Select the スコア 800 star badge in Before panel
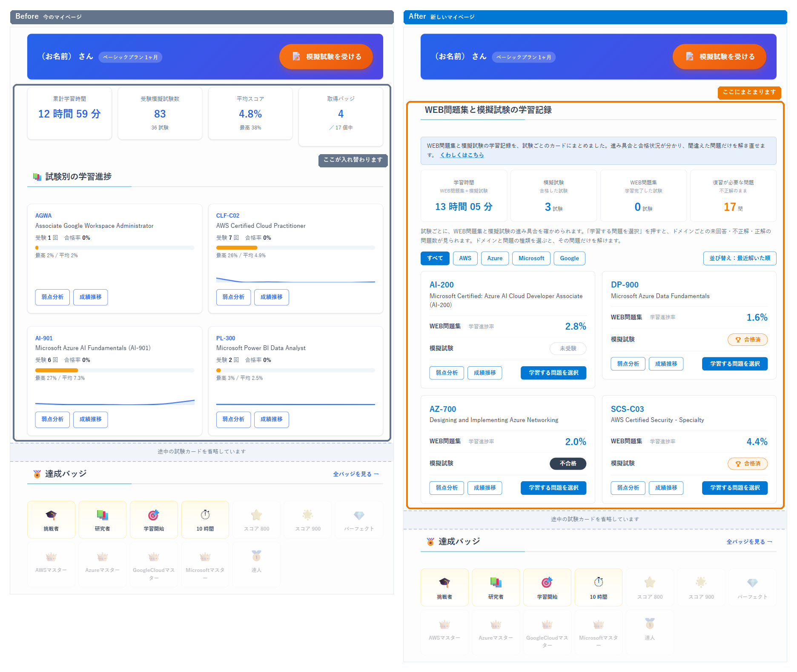Viewport: 797px width, 672px height. (x=256, y=520)
